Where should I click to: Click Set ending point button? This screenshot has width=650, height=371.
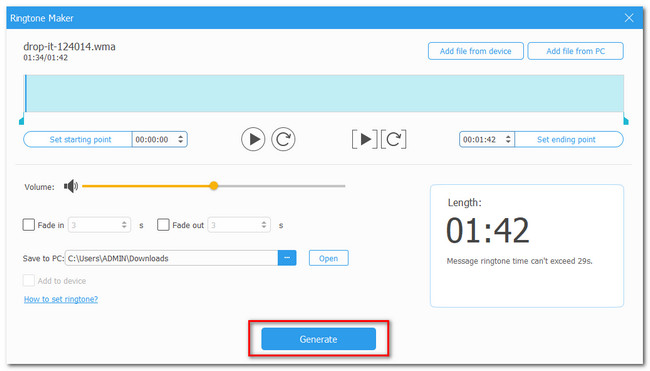[x=569, y=140]
